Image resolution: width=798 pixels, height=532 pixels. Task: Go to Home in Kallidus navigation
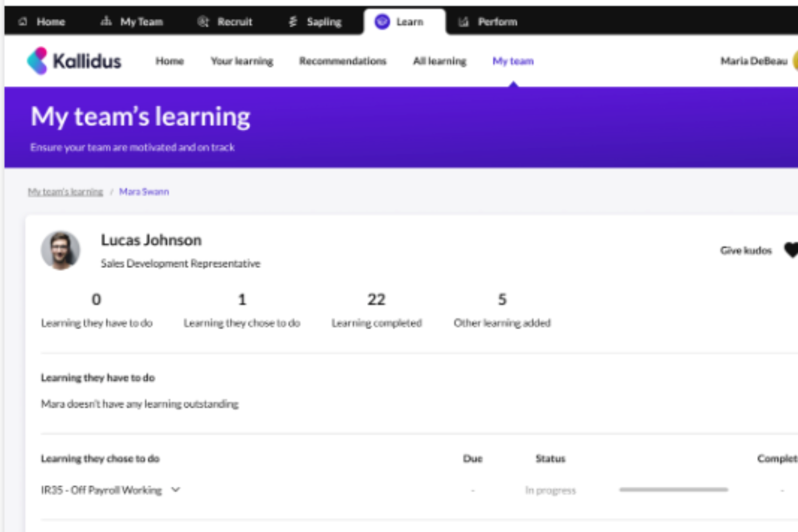[170, 61]
